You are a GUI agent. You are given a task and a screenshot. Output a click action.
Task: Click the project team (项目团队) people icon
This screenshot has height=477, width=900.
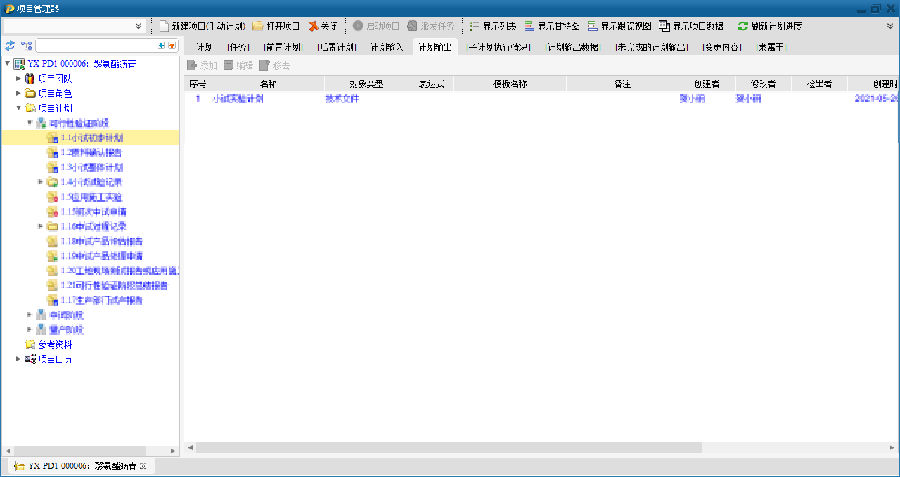pyautogui.click(x=30, y=79)
